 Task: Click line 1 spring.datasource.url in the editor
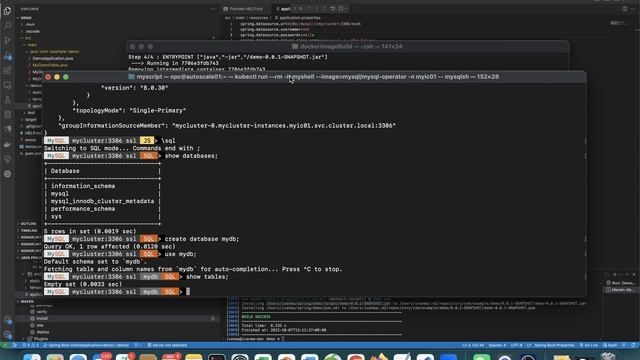[300, 24]
